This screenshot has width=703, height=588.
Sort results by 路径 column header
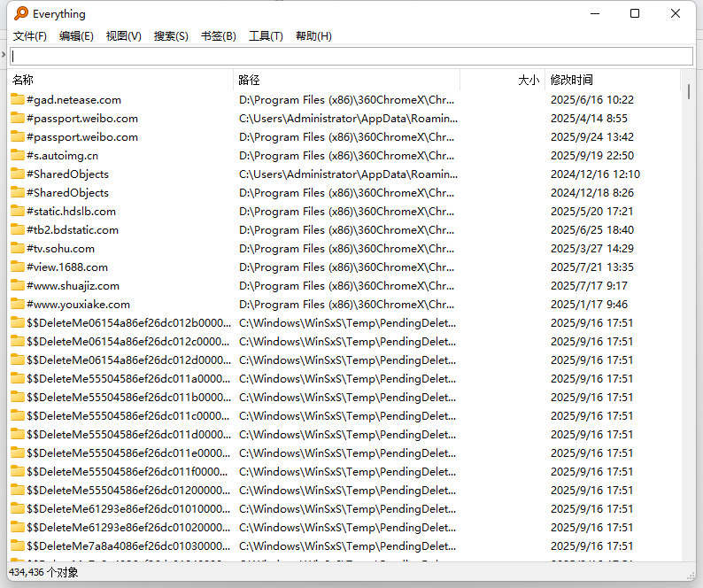tap(346, 80)
